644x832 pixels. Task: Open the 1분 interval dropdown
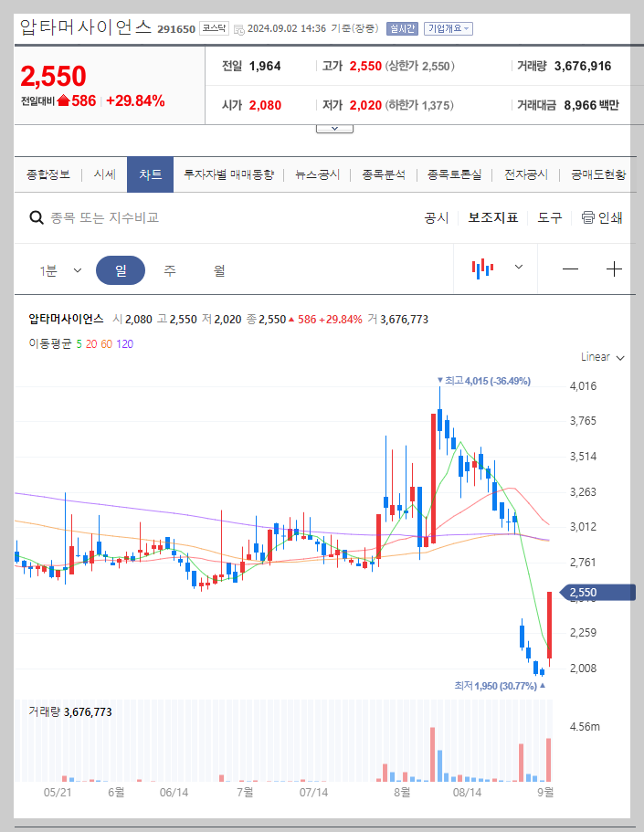pyautogui.click(x=60, y=269)
